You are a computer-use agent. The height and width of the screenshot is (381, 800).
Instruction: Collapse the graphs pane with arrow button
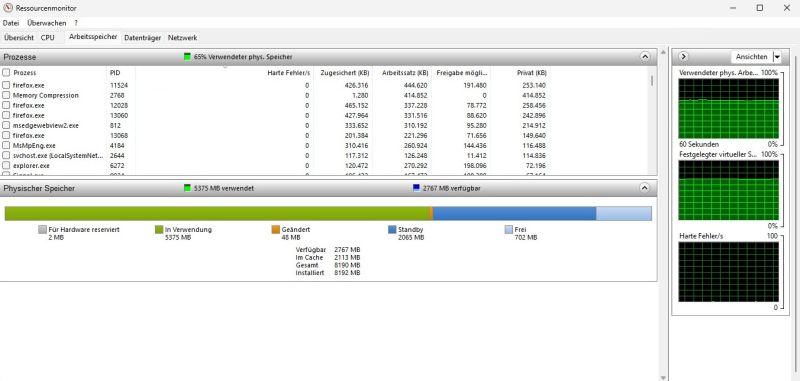pyautogui.click(x=684, y=57)
